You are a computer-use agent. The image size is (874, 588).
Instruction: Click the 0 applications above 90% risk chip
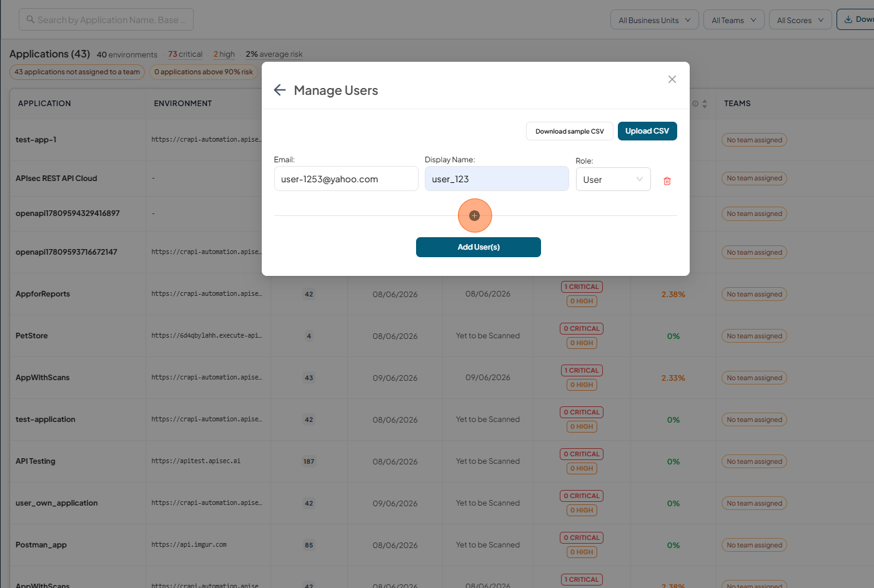click(204, 72)
